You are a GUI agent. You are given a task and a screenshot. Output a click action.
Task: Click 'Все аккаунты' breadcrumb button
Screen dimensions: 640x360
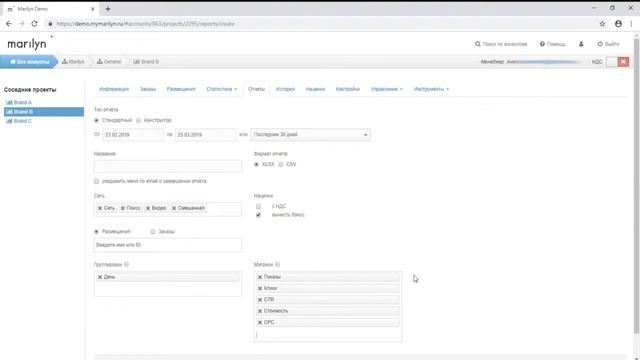coord(29,62)
